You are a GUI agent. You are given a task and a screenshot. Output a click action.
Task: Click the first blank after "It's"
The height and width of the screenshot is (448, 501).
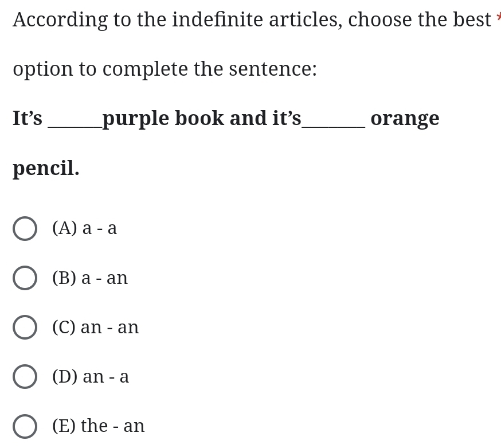[75, 122]
